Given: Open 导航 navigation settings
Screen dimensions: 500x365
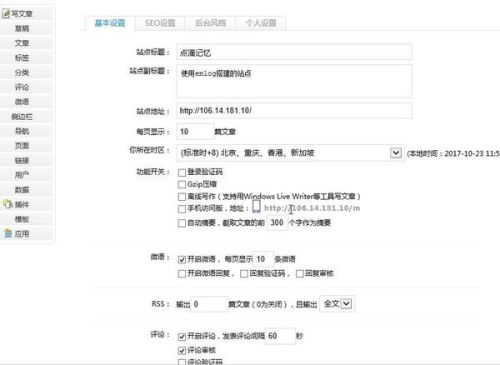Looking at the screenshot, I should pyautogui.click(x=22, y=131).
